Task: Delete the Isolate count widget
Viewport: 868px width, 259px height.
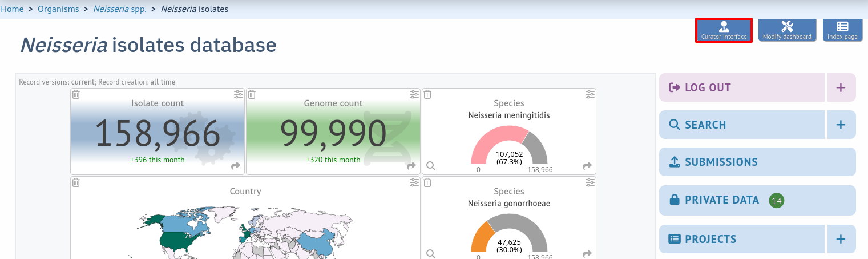Action: 76,94
